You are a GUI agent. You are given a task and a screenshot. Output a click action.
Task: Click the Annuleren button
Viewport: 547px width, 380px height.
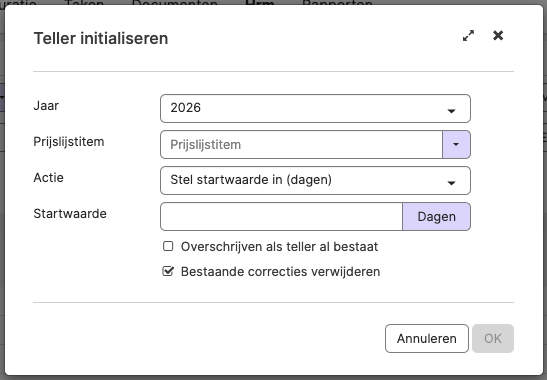pos(427,338)
